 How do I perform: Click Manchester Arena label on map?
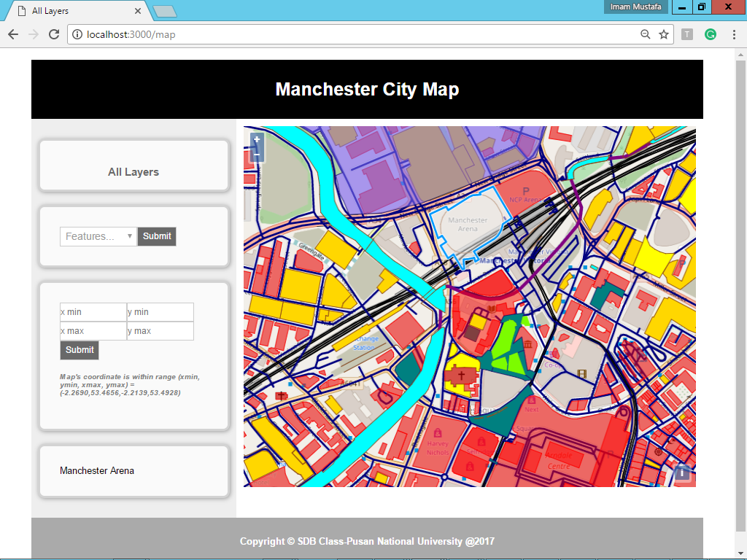[x=468, y=225]
